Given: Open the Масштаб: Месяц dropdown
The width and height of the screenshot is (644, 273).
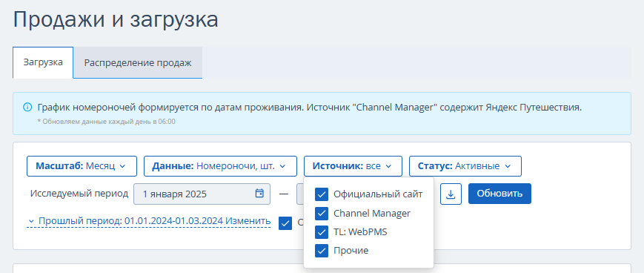Looking at the screenshot, I should (82, 166).
